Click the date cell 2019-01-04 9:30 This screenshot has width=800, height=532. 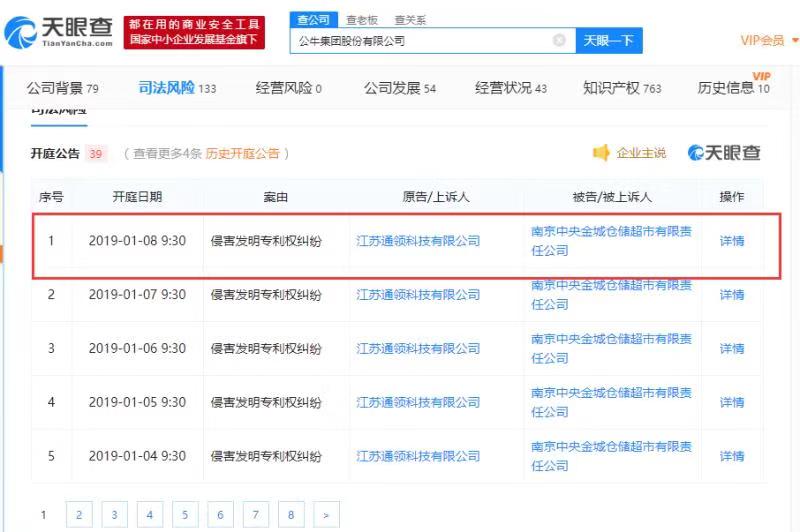[x=137, y=456]
